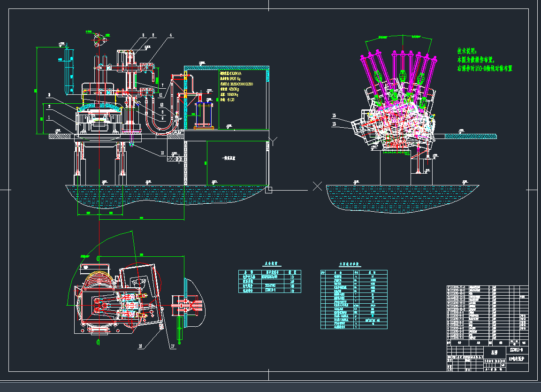Select part callout number 16

(140, 346)
